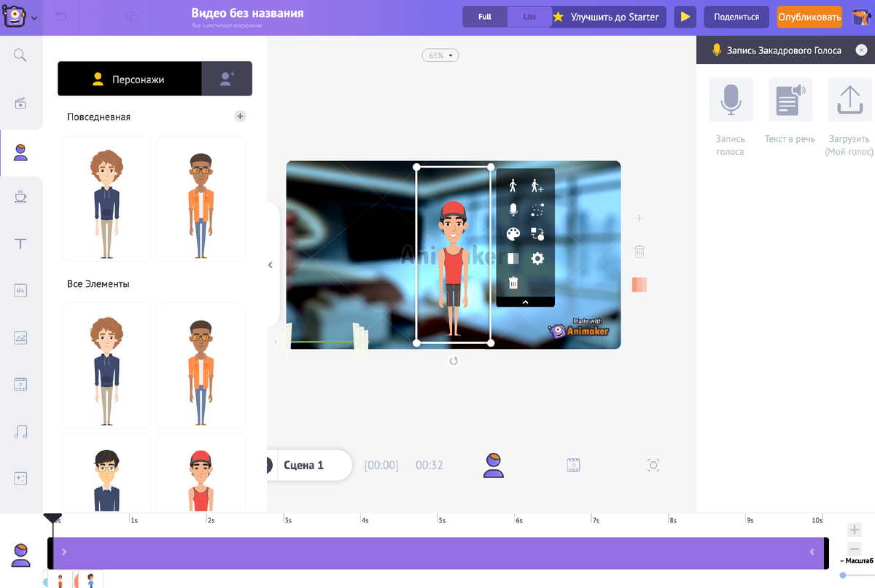This screenshot has height=588, width=875.
Task: Expand the left arrow on the purple timeline bar
Action: pyautogui.click(x=64, y=552)
